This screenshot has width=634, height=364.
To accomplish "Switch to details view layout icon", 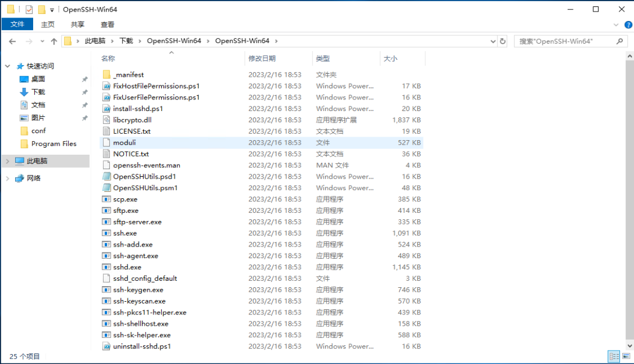I will (x=614, y=356).
